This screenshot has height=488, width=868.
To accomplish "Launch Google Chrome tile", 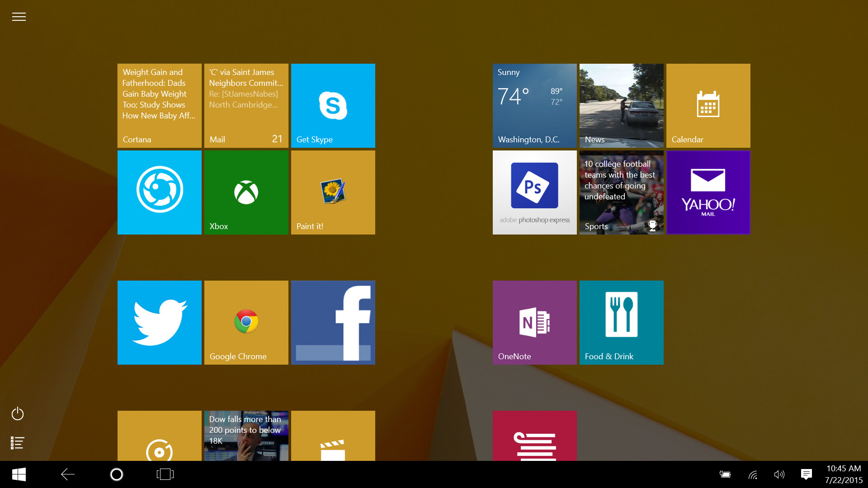I will click(x=246, y=323).
